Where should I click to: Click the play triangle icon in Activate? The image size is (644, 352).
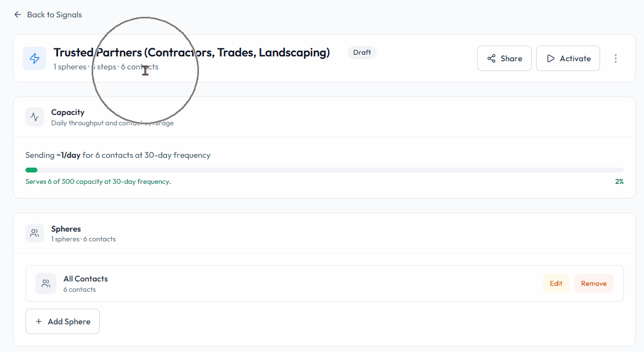[x=551, y=59]
